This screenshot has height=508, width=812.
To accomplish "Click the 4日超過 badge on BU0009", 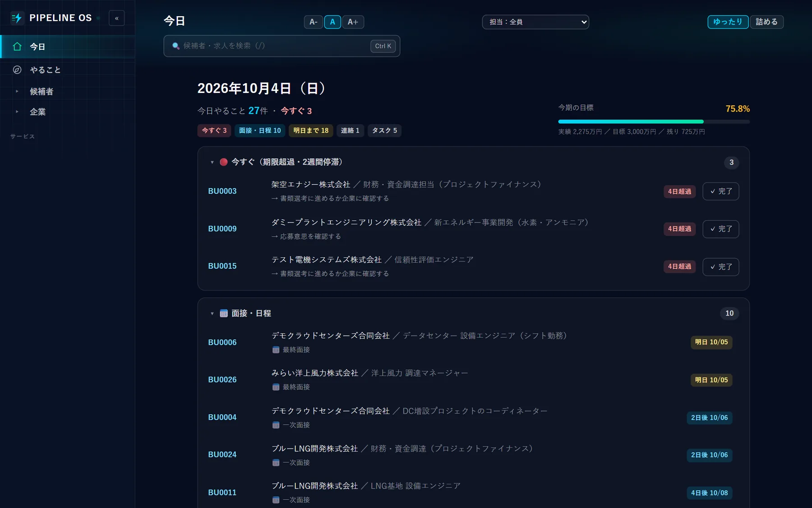I will [x=679, y=229].
